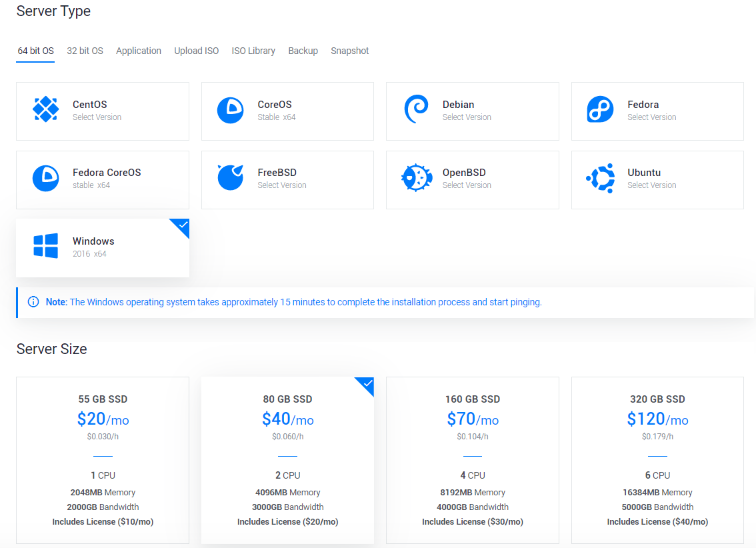
Task: Open the Application tab
Action: click(139, 51)
